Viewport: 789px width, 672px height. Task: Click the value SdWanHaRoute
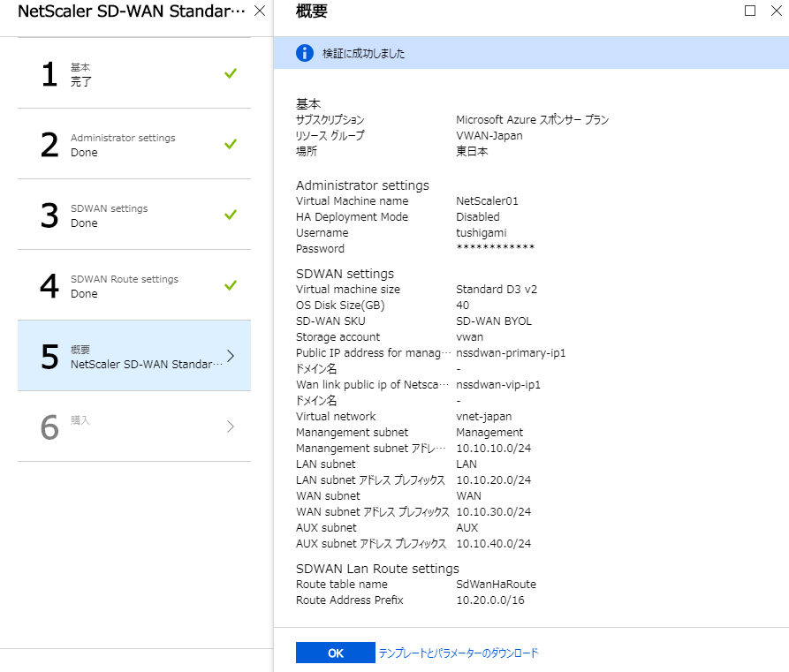tap(497, 584)
